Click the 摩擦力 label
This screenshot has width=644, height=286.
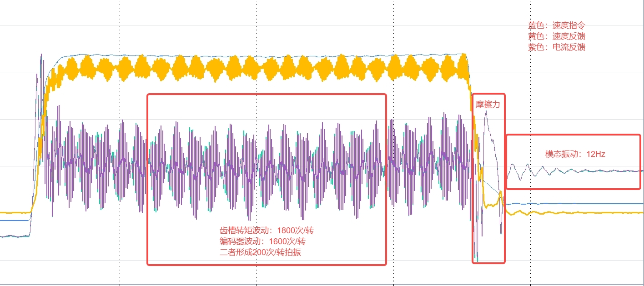[488, 104]
